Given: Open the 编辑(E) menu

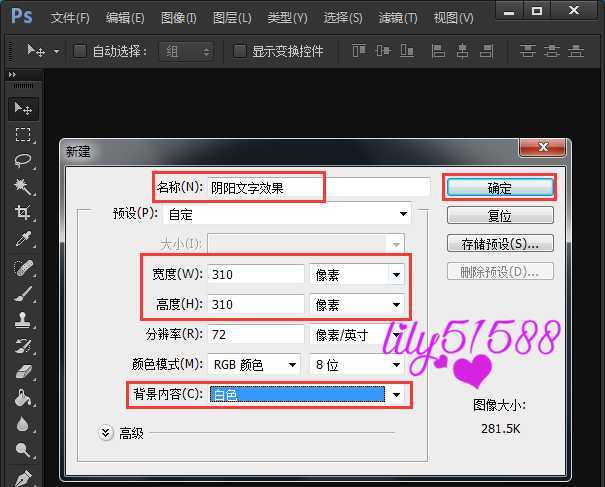Looking at the screenshot, I should [125, 18].
